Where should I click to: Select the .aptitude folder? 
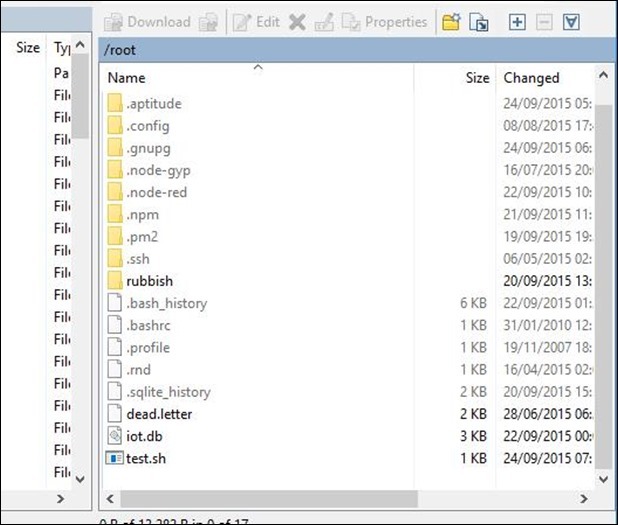click(154, 104)
